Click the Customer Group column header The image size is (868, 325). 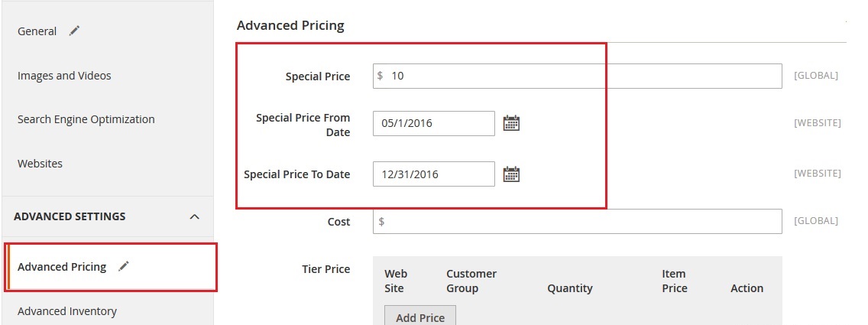coord(471,281)
